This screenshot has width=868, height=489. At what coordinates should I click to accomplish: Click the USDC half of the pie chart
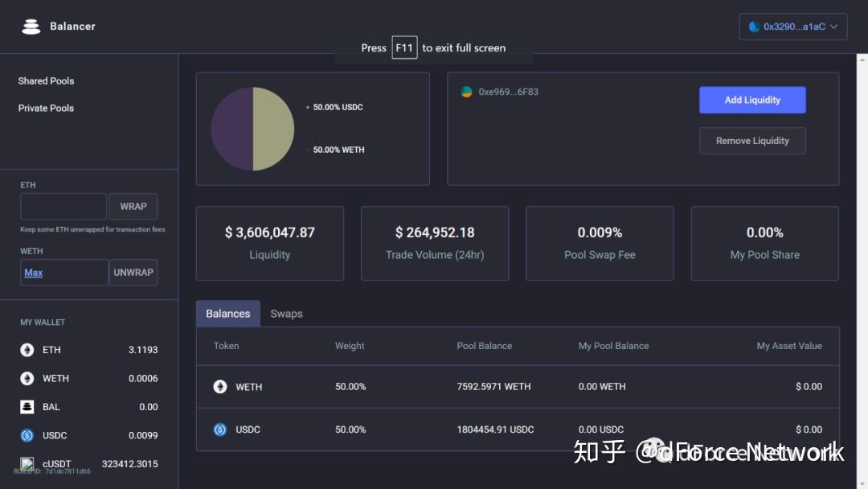[273, 129]
